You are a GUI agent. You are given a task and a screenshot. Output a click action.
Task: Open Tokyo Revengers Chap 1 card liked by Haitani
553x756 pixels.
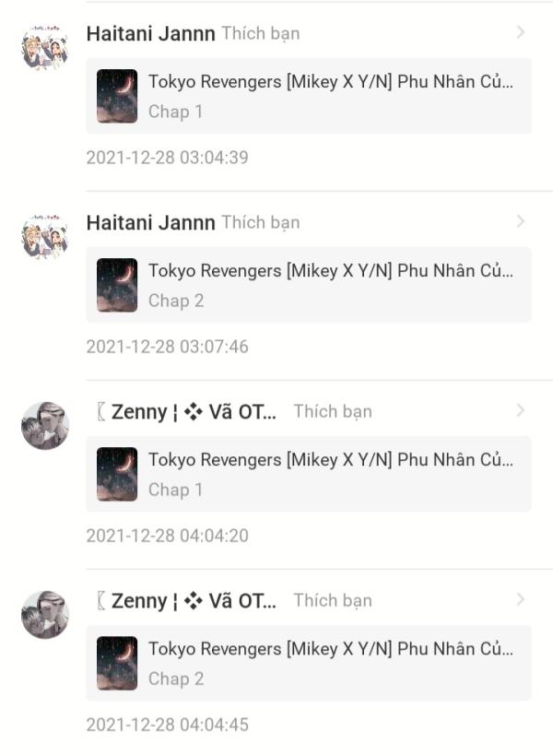309,96
